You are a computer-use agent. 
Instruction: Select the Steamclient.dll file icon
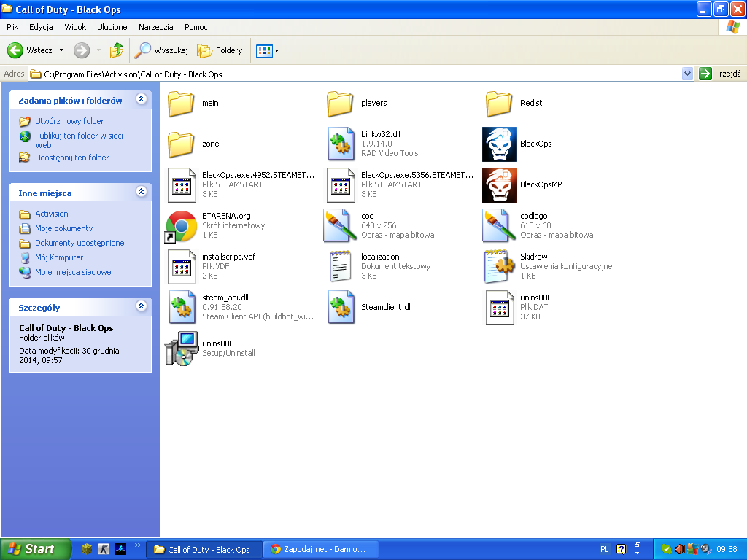tap(341, 308)
